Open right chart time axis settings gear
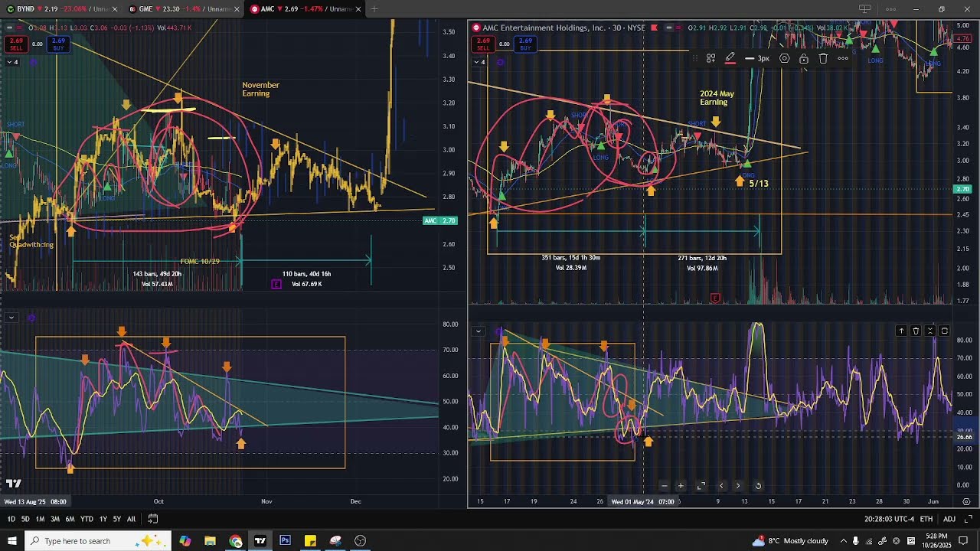980x551 pixels. (966, 501)
